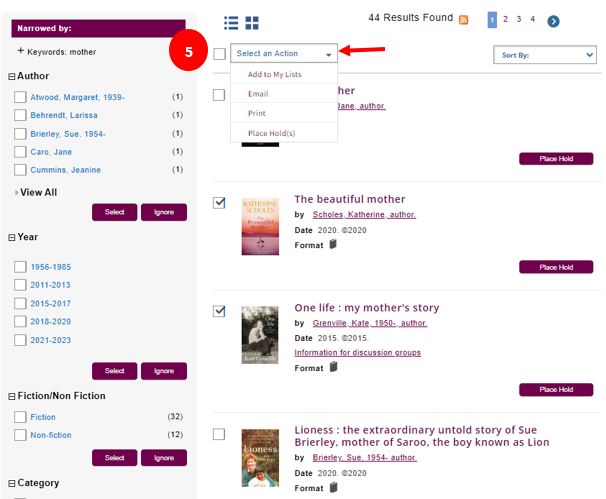Collapse the Author facet section
This screenshot has height=499, width=606.
11,76
